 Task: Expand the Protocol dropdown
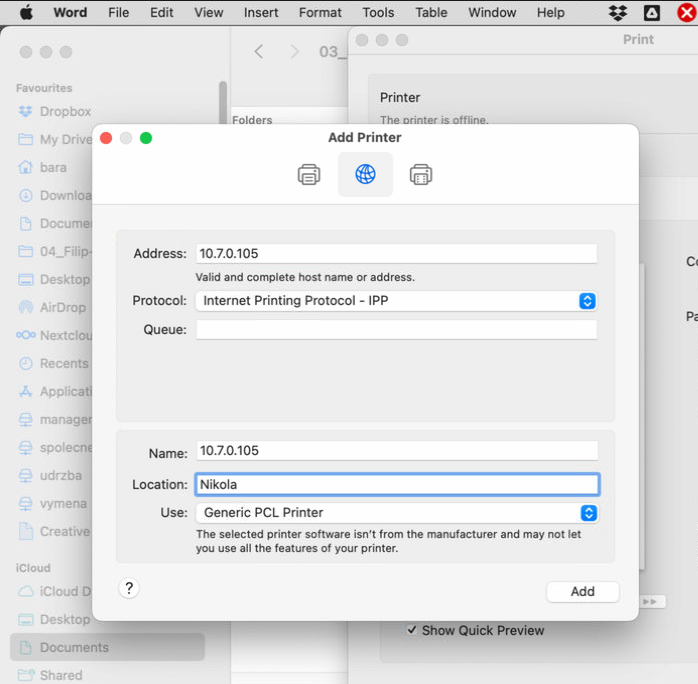click(x=587, y=301)
